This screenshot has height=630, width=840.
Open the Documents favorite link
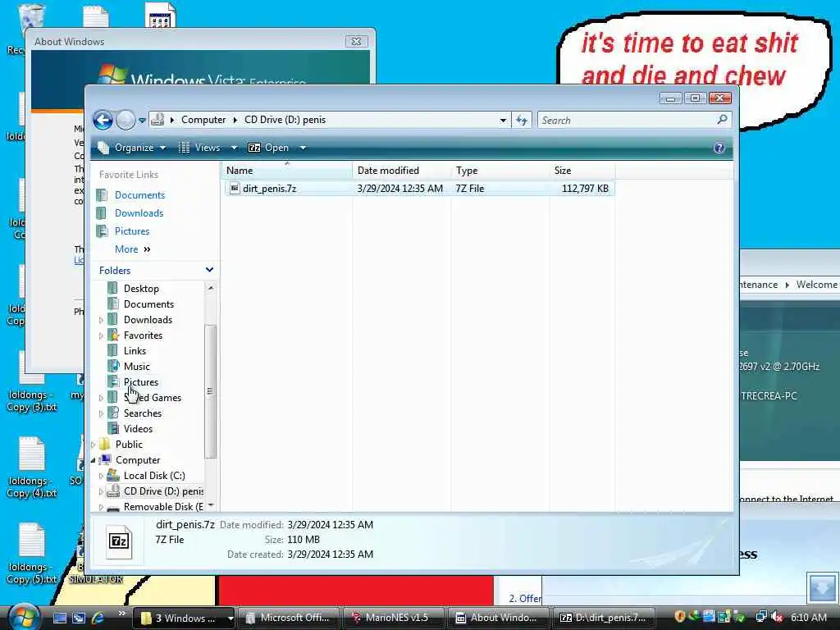coord(139,195)
